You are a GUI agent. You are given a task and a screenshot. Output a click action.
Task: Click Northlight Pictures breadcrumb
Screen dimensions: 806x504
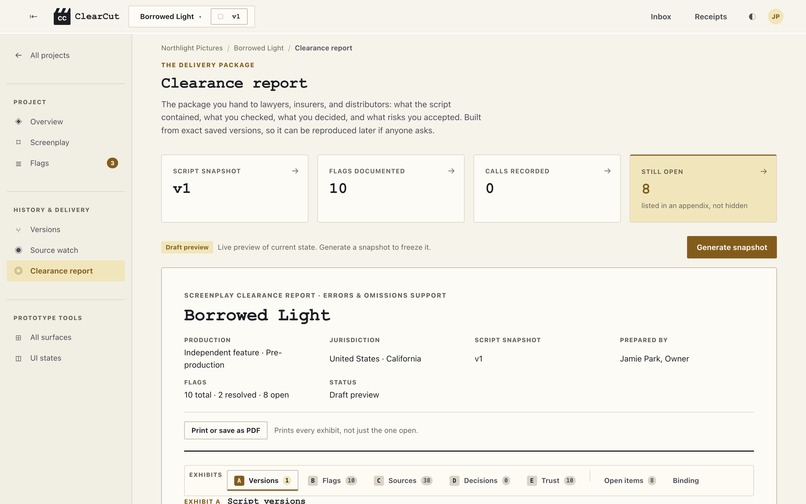192,48
